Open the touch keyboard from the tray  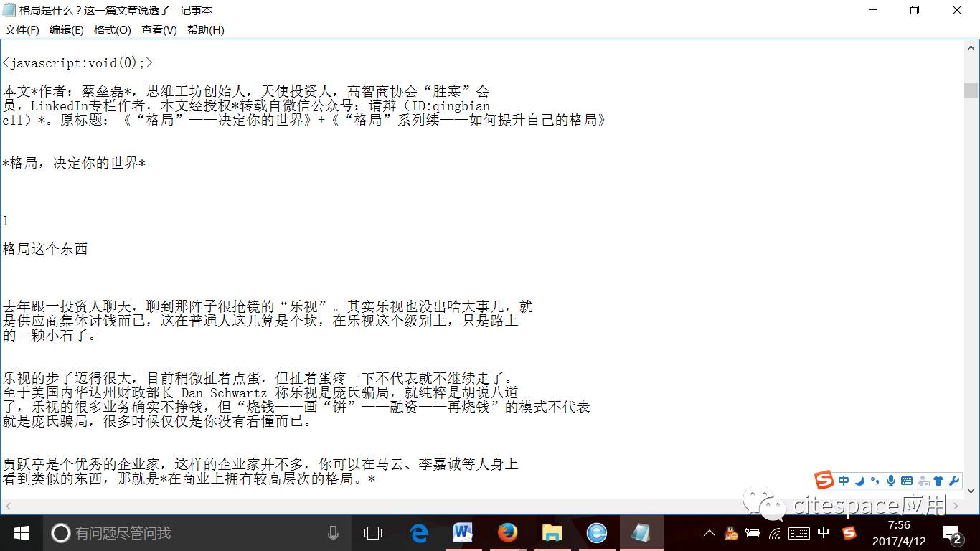pos(799,533)
